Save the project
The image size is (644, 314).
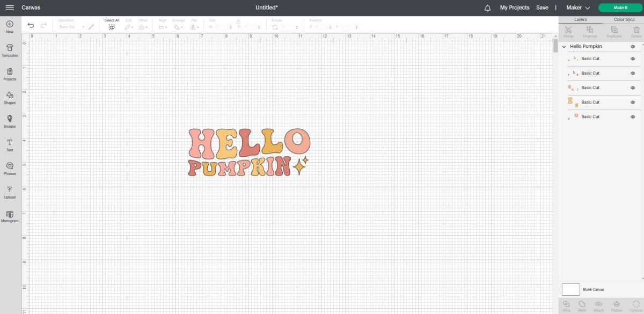tap(542, 8)
